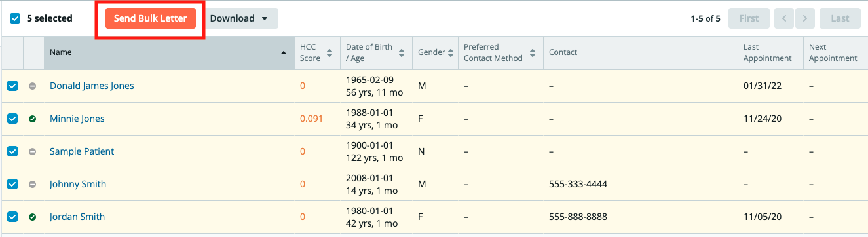Open Johnny Smith patient record

(x=78, y=184)
